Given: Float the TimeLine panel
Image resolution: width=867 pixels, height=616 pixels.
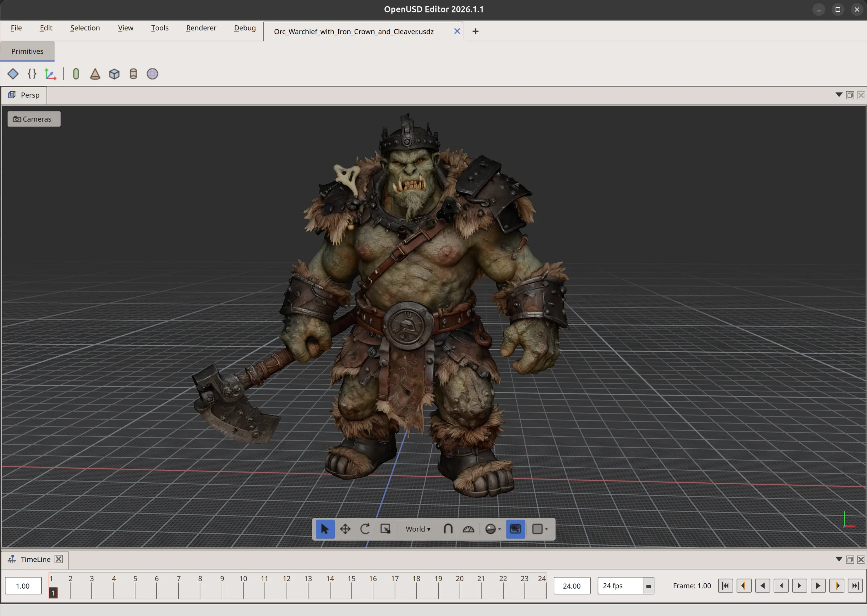Looking at the screenshot, I should point(850,559).
